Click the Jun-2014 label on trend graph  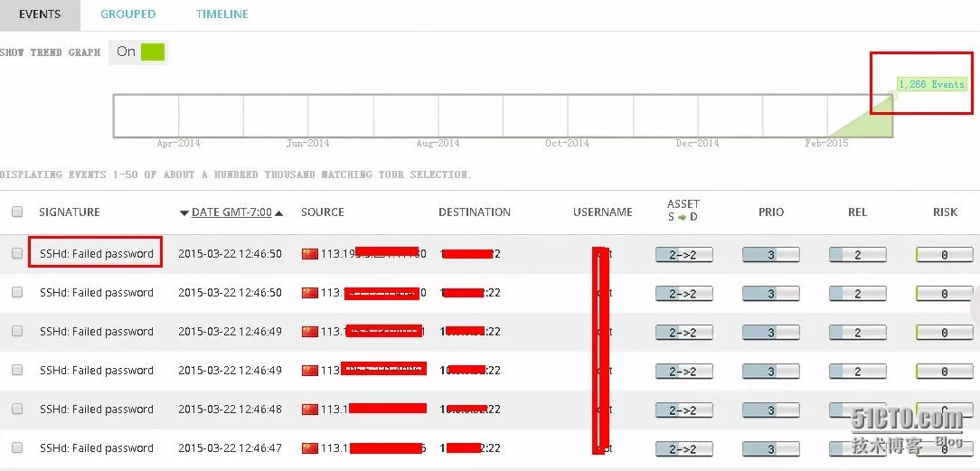[307, 143]
